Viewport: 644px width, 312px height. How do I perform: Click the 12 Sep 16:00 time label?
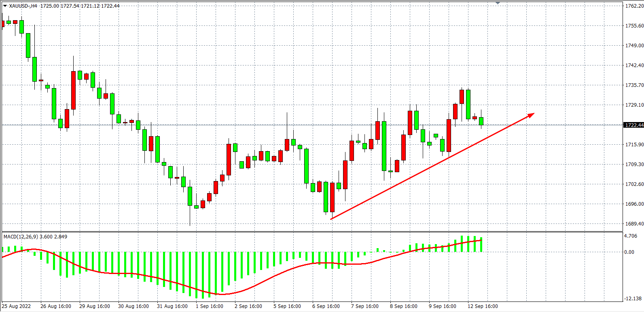483,306
